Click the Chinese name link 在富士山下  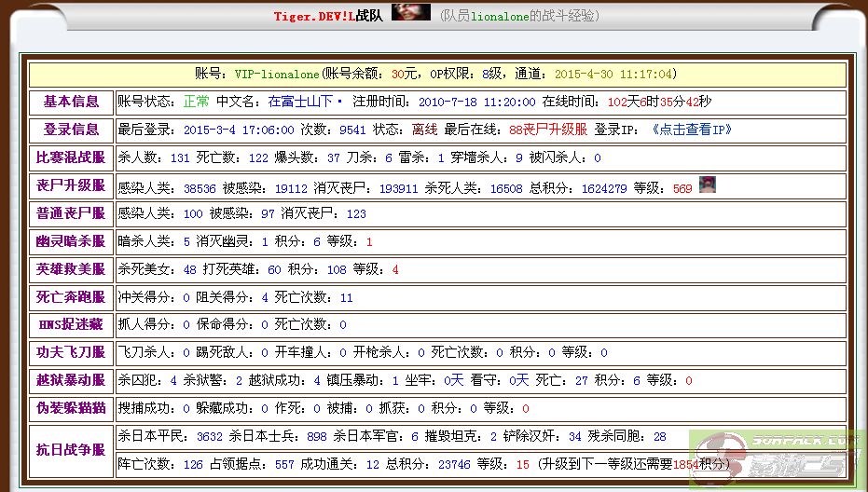(306, 102)
